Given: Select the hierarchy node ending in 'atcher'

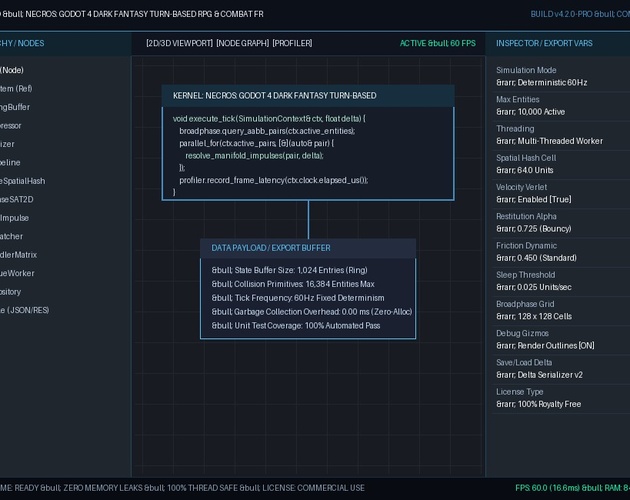Looking at the screenshot, I should tap(11, 236).
